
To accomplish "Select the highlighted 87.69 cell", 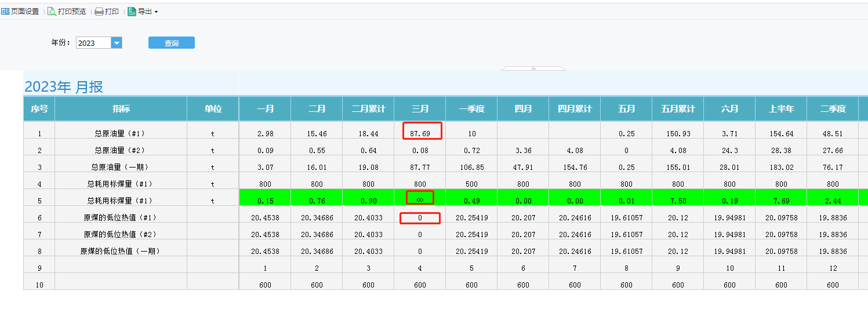I will click(423, 131).
